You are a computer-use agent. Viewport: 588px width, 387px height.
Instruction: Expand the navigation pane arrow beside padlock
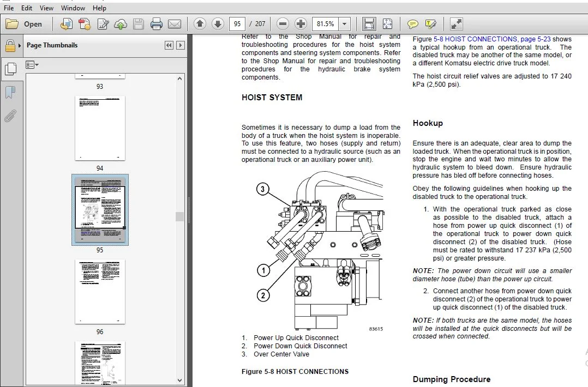[x=20, y=46]
